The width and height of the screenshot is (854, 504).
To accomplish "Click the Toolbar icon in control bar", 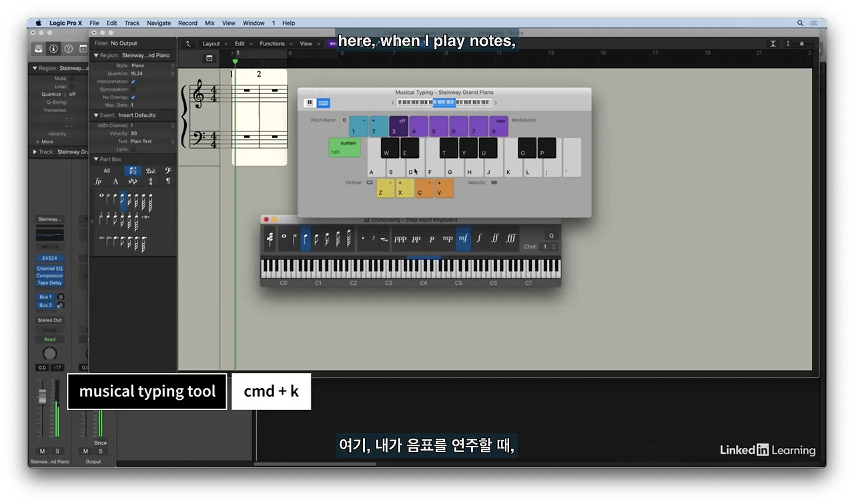I will click(x=83, y=49).
